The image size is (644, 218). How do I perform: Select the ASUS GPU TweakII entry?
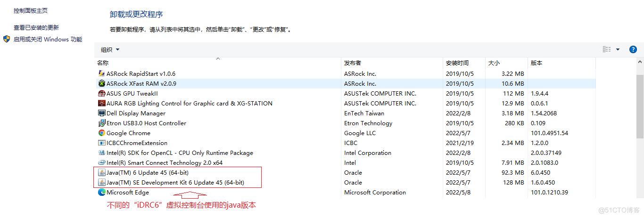click(x=346, y=93)
